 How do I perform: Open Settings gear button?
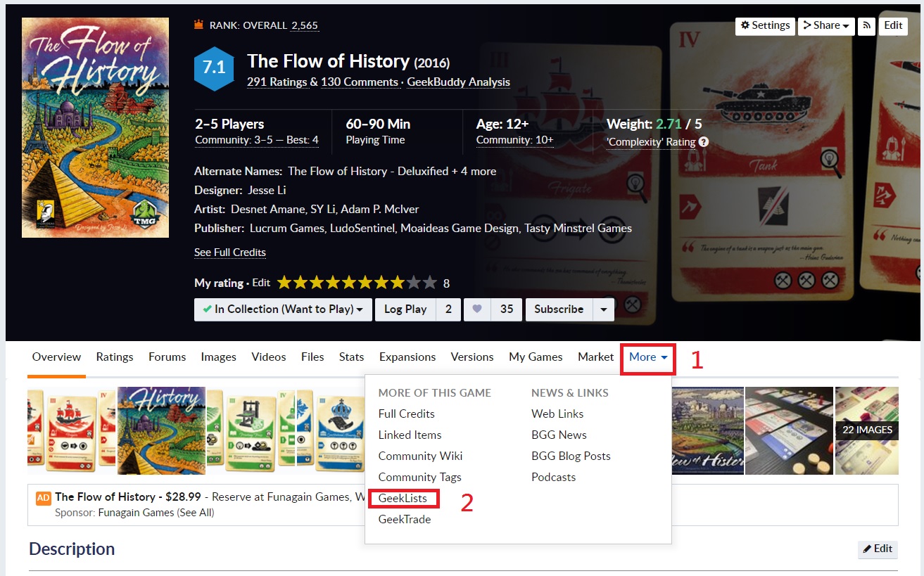point(766,25)
